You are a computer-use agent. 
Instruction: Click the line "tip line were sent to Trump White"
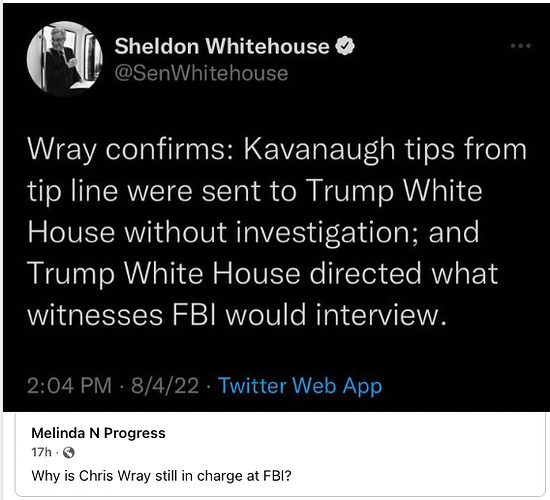coord(255,192)
